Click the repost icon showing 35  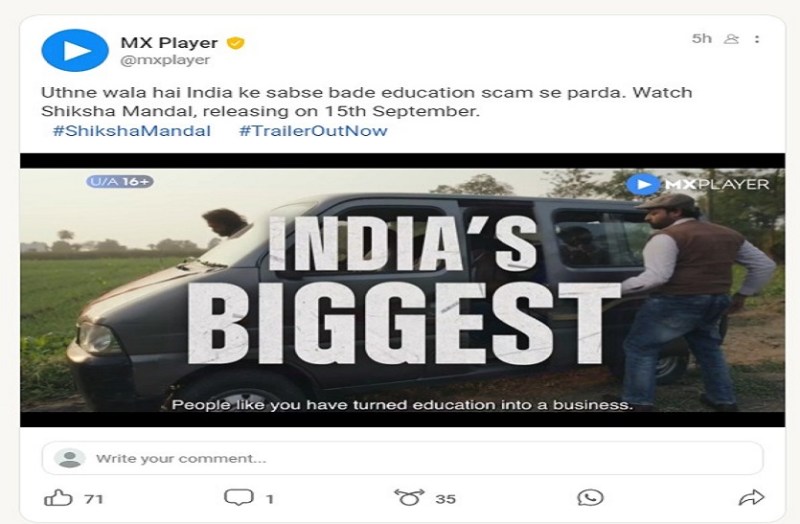click(409, 497)
